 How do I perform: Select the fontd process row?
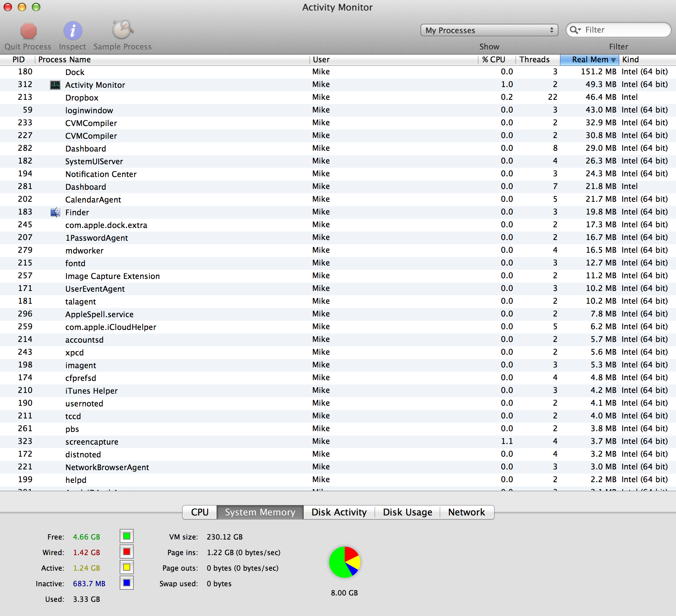338,263
